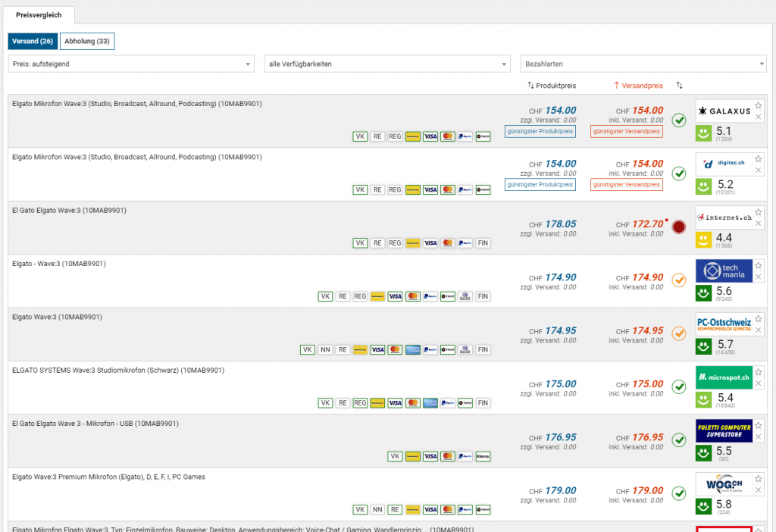Expand the 'alle Verfügbarkeiten' dropdown

[387, 64]
